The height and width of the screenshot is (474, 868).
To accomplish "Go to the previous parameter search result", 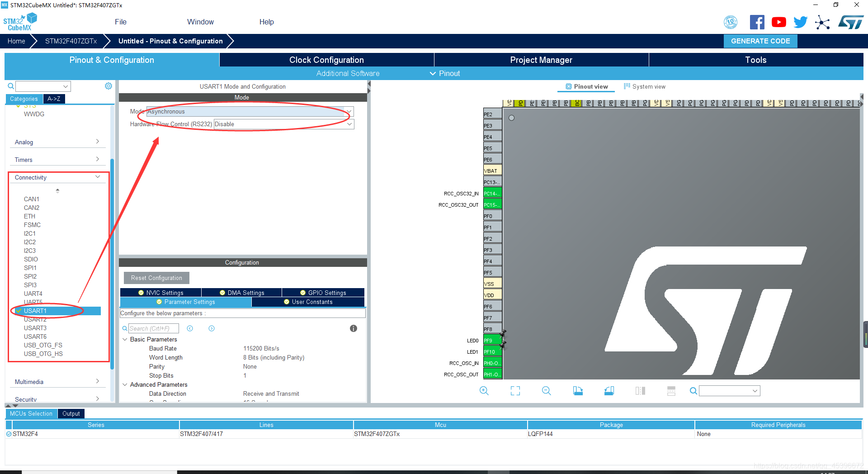I will 190,328.
